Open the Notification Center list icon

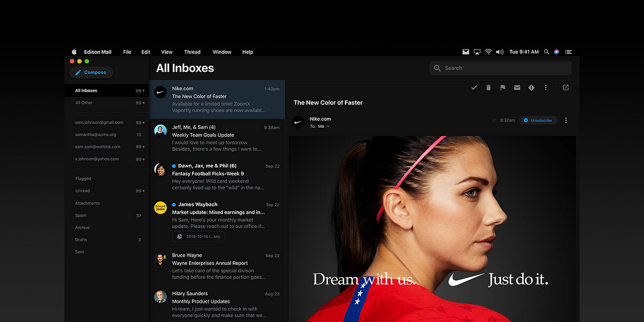tap(568, 52)
